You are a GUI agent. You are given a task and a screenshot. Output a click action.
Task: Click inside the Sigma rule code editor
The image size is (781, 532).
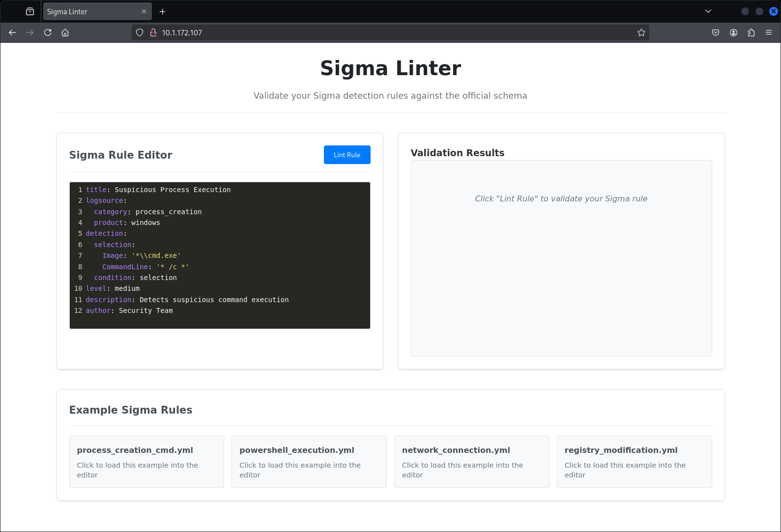[220, 255]
